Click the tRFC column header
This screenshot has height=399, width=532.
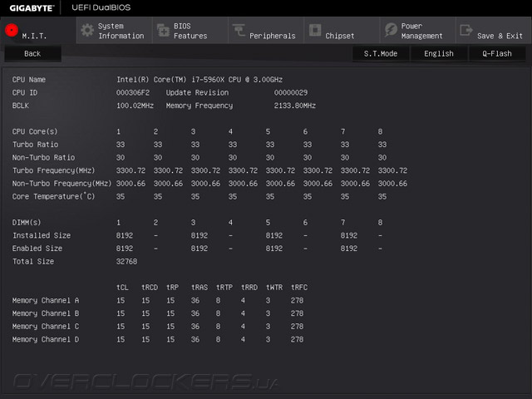299,288
